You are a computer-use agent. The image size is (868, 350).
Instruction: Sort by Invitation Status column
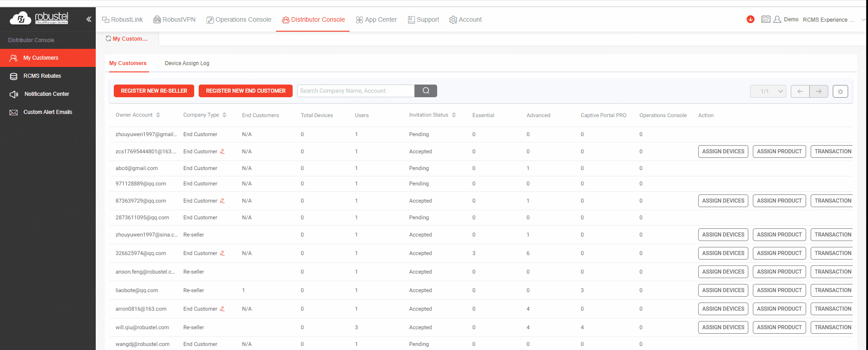click(x=454, y=115)
